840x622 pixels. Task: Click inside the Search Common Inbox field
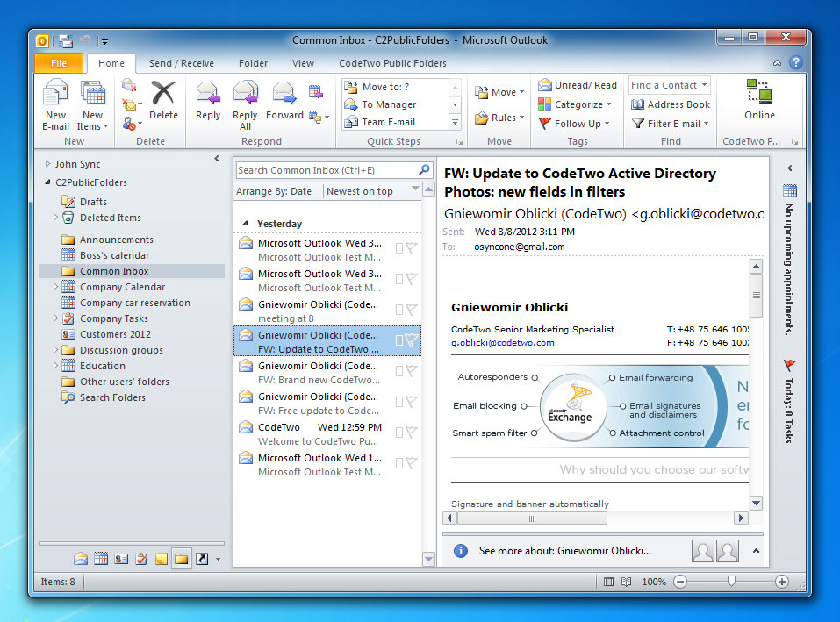pos(325,168)
